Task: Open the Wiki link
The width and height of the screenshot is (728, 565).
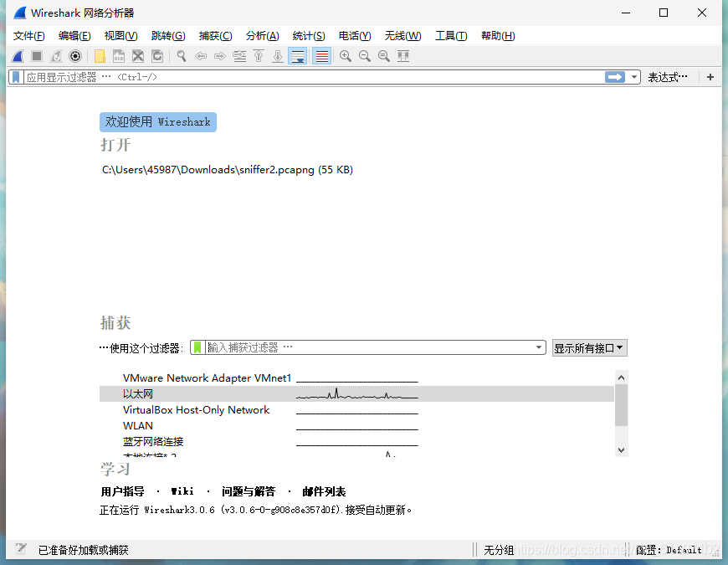Action: point(182,491)
